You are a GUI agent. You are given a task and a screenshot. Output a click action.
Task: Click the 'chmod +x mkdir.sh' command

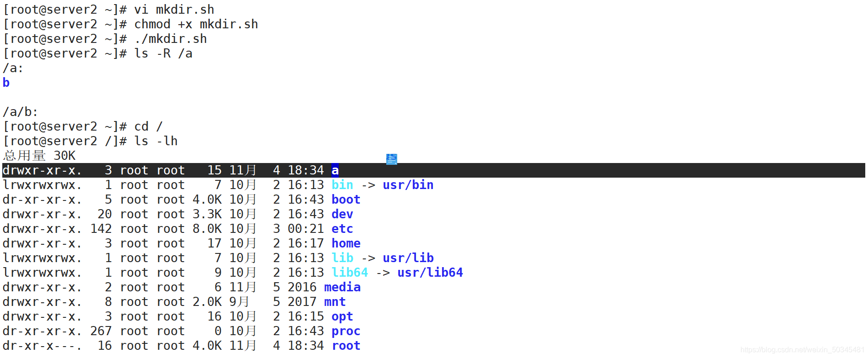pos(196,24)
